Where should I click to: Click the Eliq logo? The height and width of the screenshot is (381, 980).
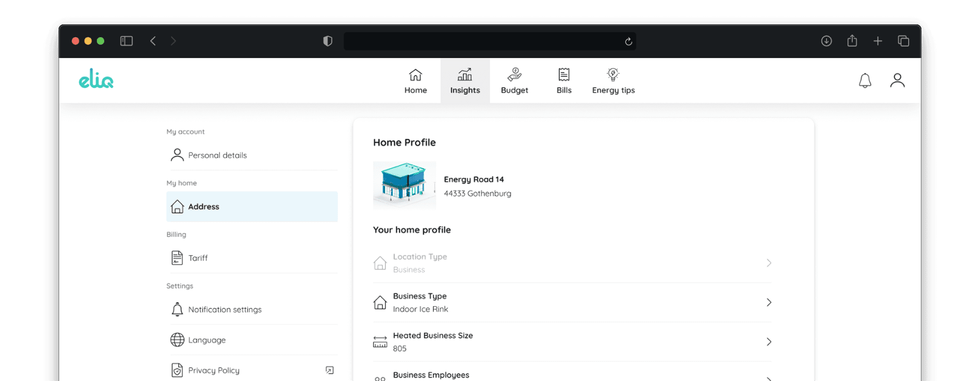pos(96,79)
